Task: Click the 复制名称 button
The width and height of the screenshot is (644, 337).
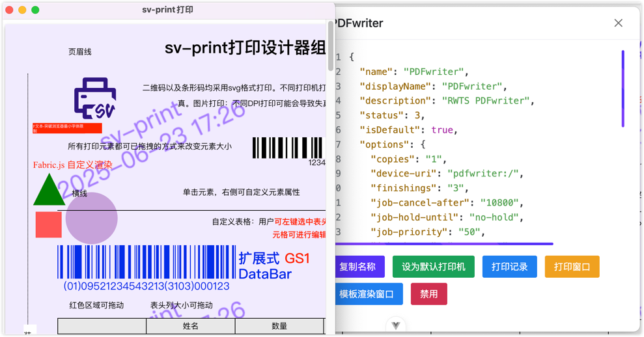Action: (359, 267)
